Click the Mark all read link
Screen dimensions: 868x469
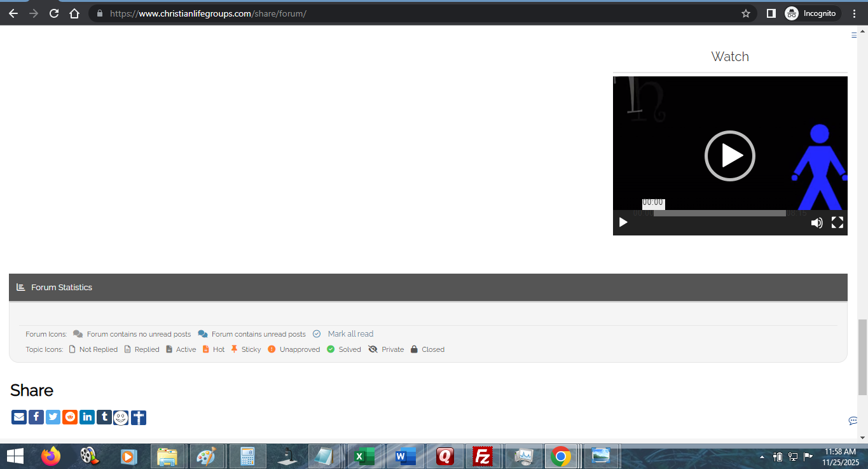click(x=350, y=334)
